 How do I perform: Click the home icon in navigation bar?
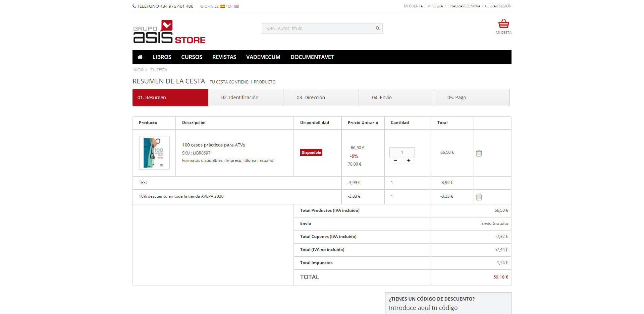(140, 57)
